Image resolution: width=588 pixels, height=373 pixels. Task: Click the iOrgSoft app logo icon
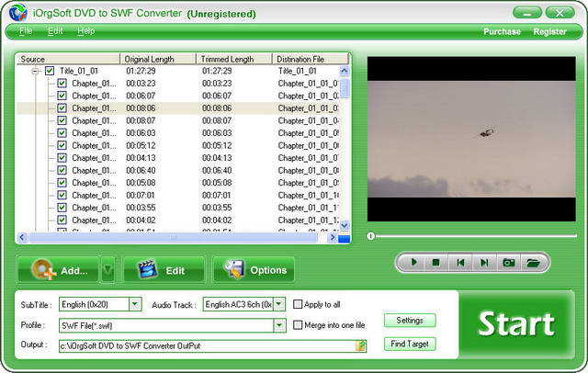[18, 13]
